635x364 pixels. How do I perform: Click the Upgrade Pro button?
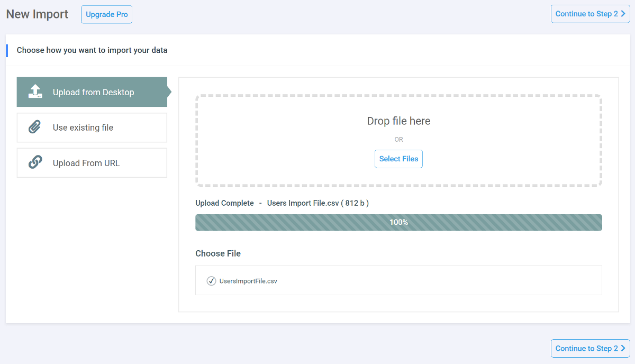106,14
